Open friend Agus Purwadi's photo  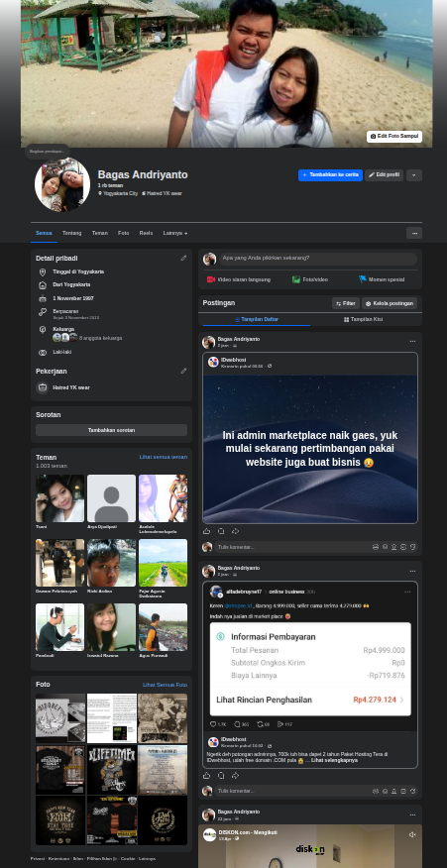click(x=163, y=626)
